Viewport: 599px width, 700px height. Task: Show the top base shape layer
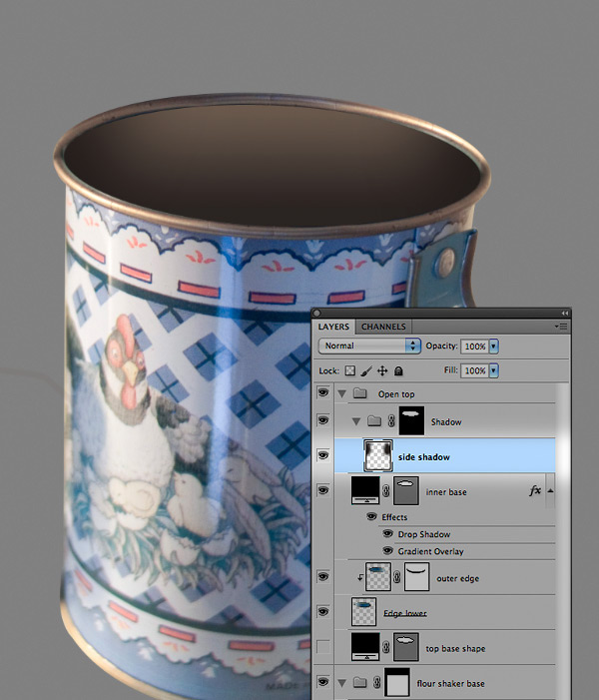pyautogui.click(x=323, y=647)
